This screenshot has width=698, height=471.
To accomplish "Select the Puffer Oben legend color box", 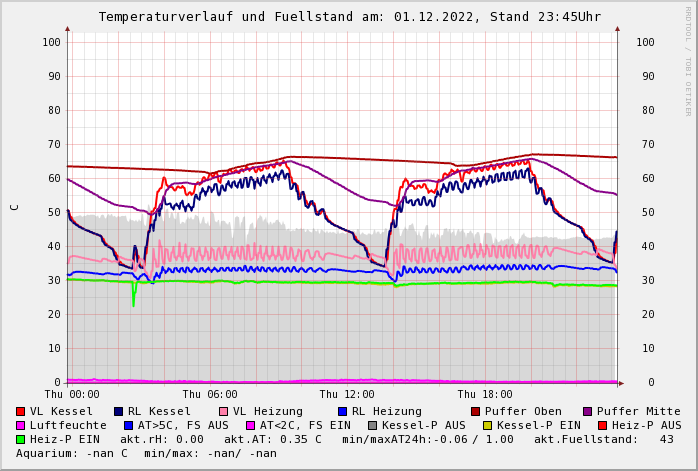I will tap(476, 412).
